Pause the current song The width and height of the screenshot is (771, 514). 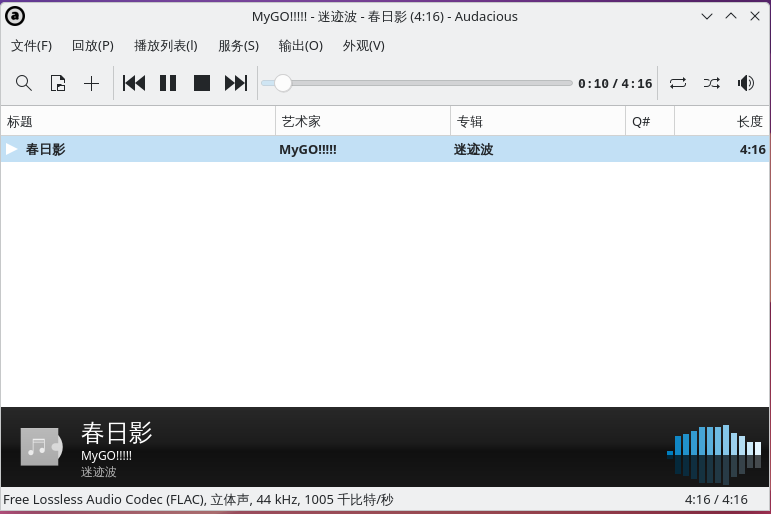168,83
